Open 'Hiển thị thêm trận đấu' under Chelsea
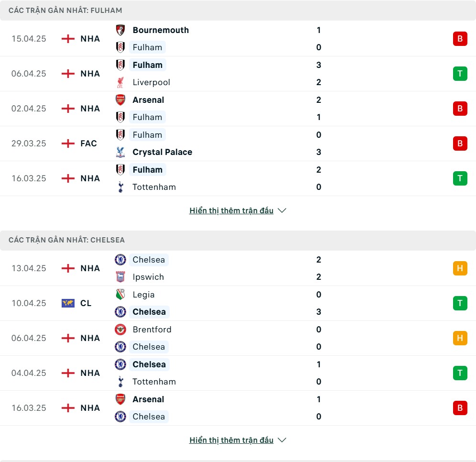This screenshot has height=462, width=476. (x=231, y=440)
